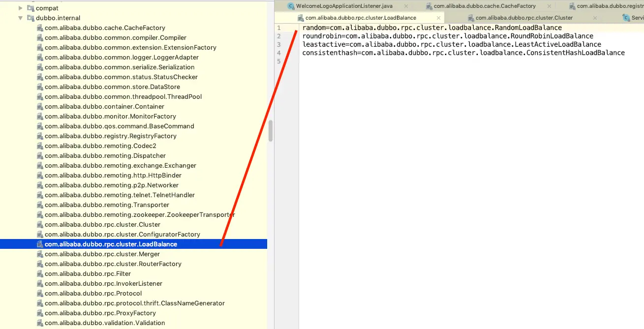Screen dimensions: 644x329
Task: Select the dubbo.internal folder icon
Action: [31, 18]
